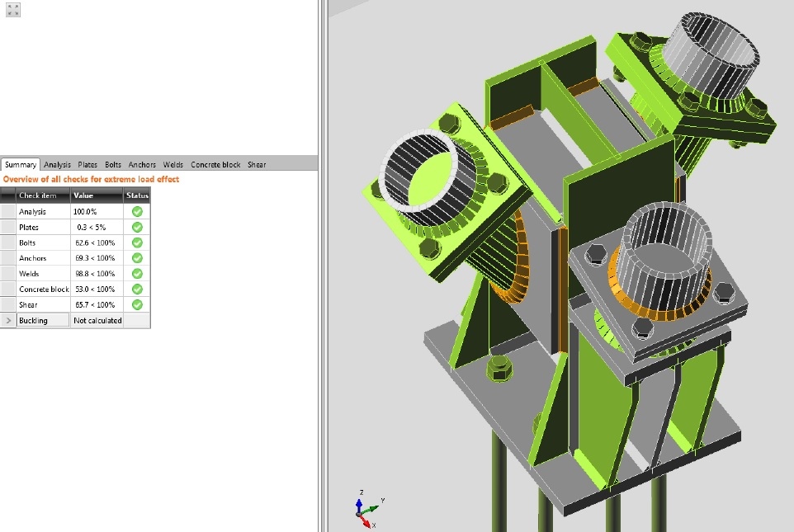This screenshot has height=532, width=794.
Task: Select the Plates check item cell
Action: click(43, 228)
